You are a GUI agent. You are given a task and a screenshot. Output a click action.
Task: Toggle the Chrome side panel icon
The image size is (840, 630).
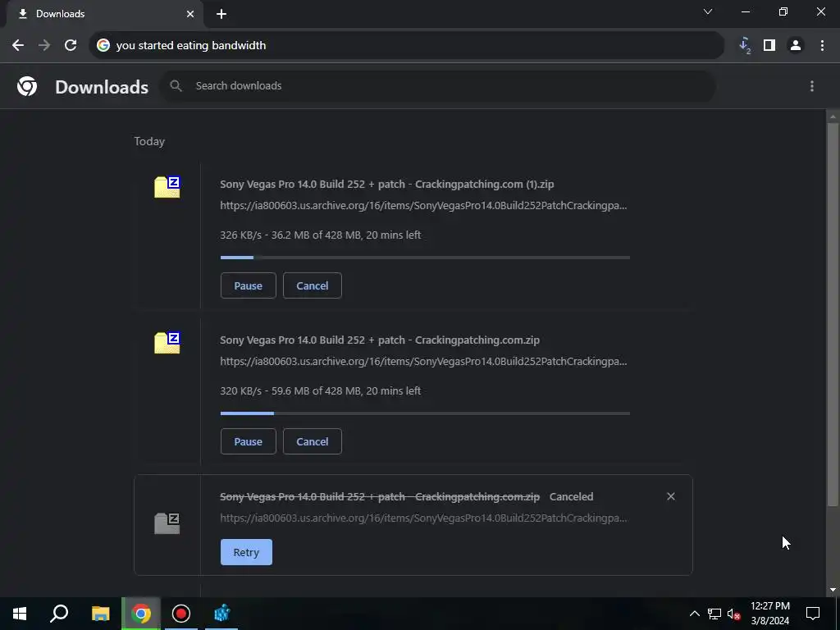[x=769, y=46]
